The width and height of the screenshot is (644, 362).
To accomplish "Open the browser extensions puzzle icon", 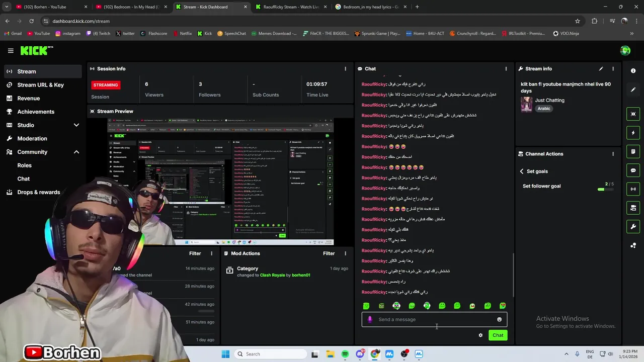I will [x=594, y=21].
